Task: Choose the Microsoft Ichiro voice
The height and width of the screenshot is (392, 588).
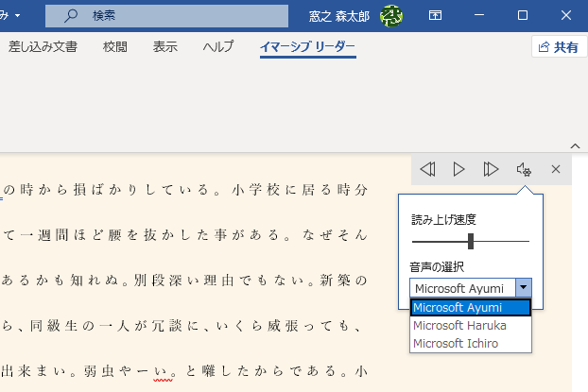Action: click(x=471, y=344)
